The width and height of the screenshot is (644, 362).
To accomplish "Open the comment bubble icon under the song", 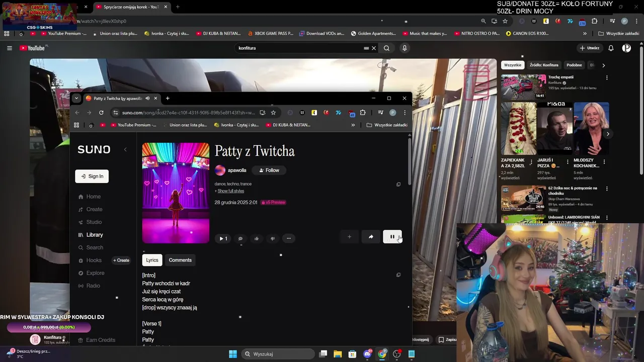I will tap(240, 238).
